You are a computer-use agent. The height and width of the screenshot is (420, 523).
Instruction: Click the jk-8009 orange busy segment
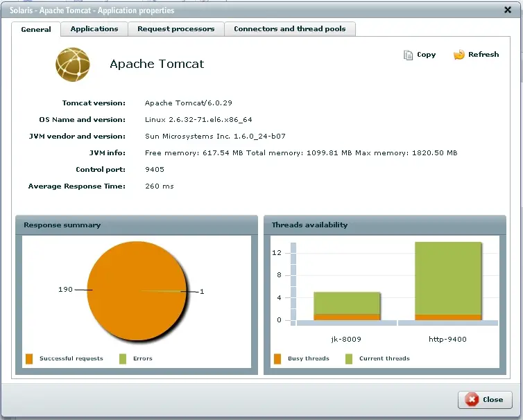coord(347,317)
